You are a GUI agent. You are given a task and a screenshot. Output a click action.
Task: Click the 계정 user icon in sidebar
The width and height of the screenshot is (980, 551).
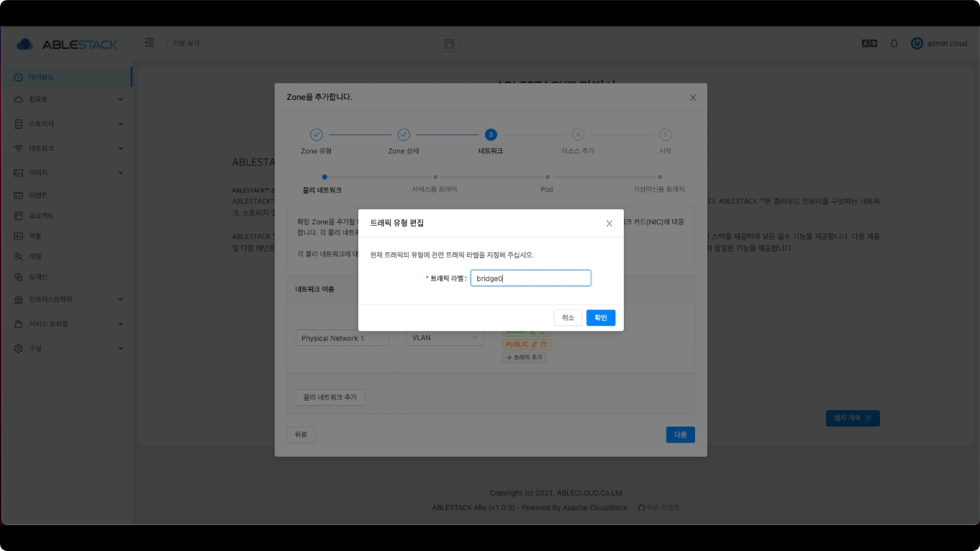click(19, 256)
